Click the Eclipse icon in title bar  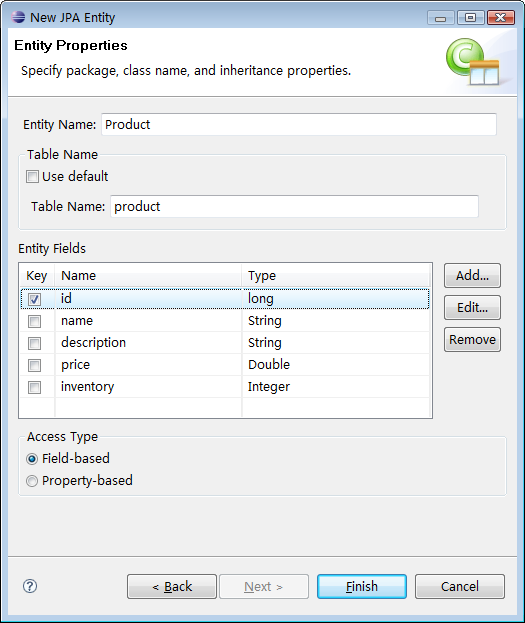[x=18, y=17]
